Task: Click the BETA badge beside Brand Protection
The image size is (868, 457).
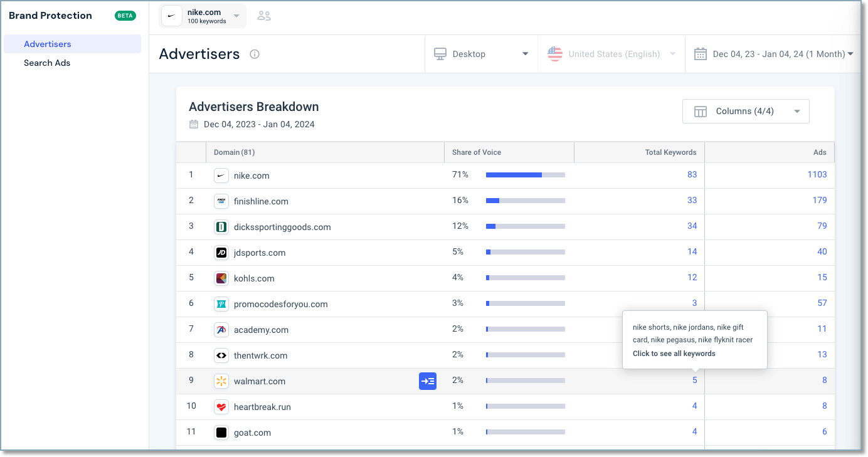Action: point(125,16)
